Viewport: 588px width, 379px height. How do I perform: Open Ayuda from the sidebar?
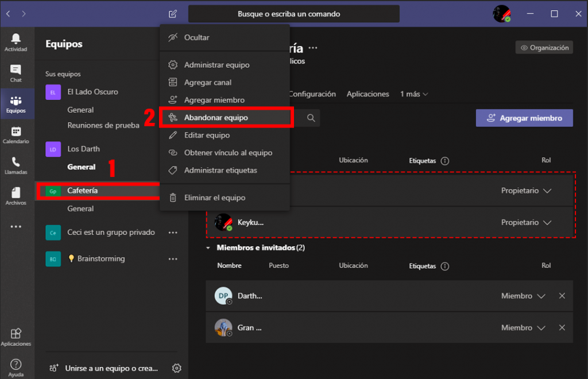pos(16,366)
